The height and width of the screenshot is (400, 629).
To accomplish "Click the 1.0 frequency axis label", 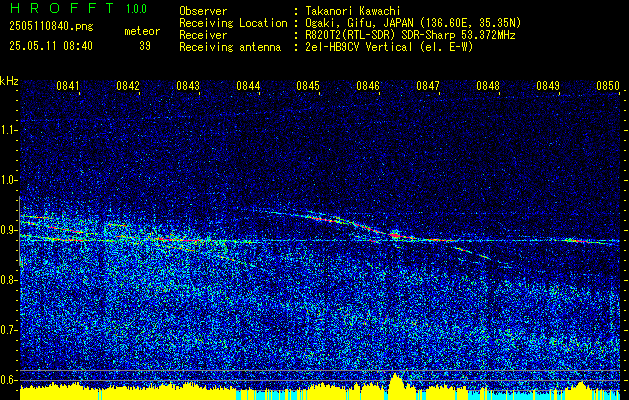I will (x=8, y=180).
